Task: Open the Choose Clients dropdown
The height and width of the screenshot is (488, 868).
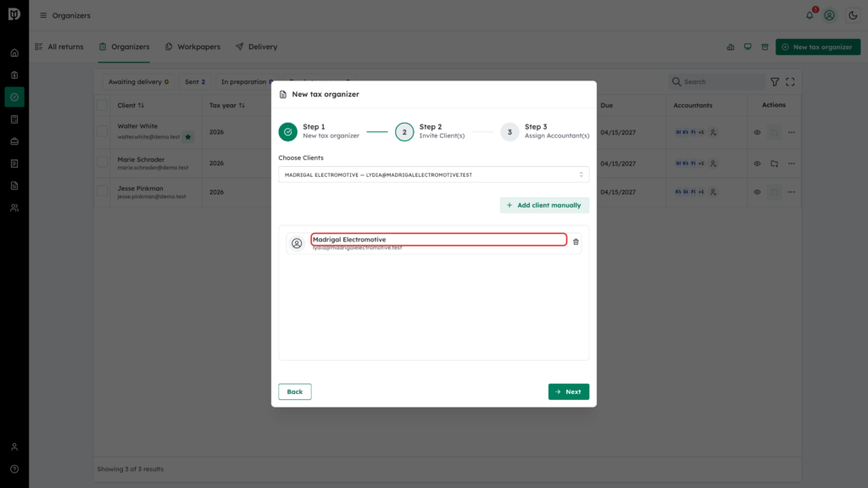Action: (433, 175)
